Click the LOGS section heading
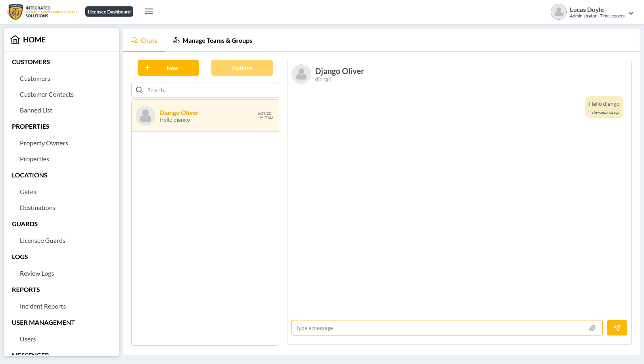The width and height of the screenshot is (644, 364). [20, 257]
